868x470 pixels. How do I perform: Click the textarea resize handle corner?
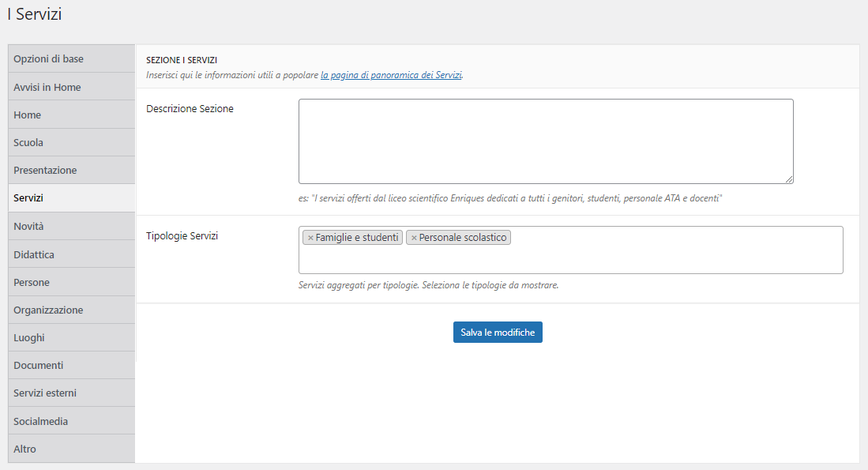tap(789, 179)
